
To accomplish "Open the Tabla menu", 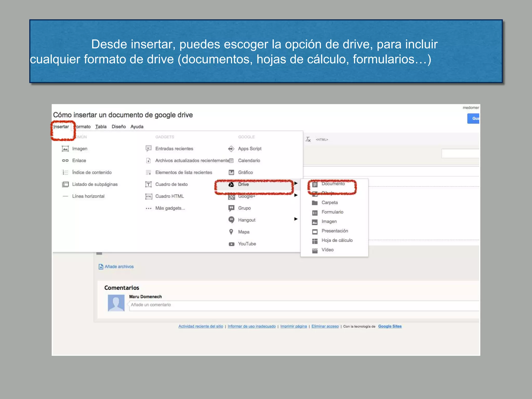I will 101,127.
